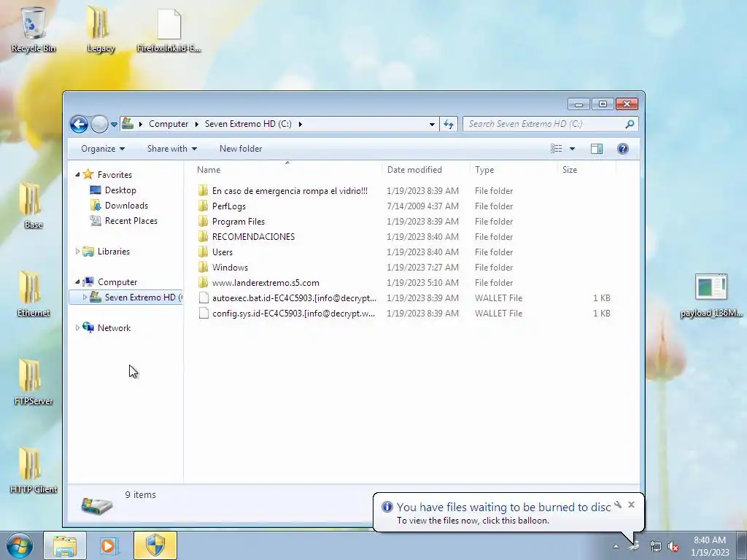The image size is (747, 560).
Task: Select the Ethernet desktop folder
Action: [x=33, y=294]
